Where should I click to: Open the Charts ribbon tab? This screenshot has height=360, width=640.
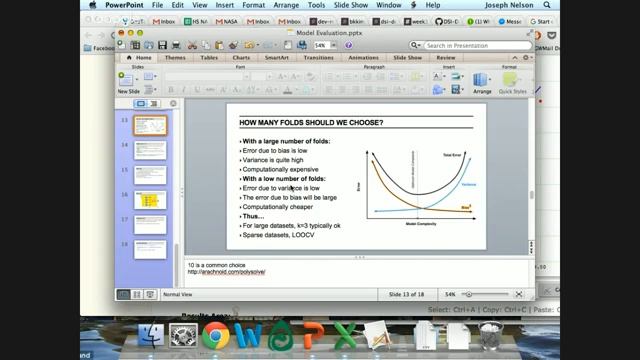click(x=241, y=58)
